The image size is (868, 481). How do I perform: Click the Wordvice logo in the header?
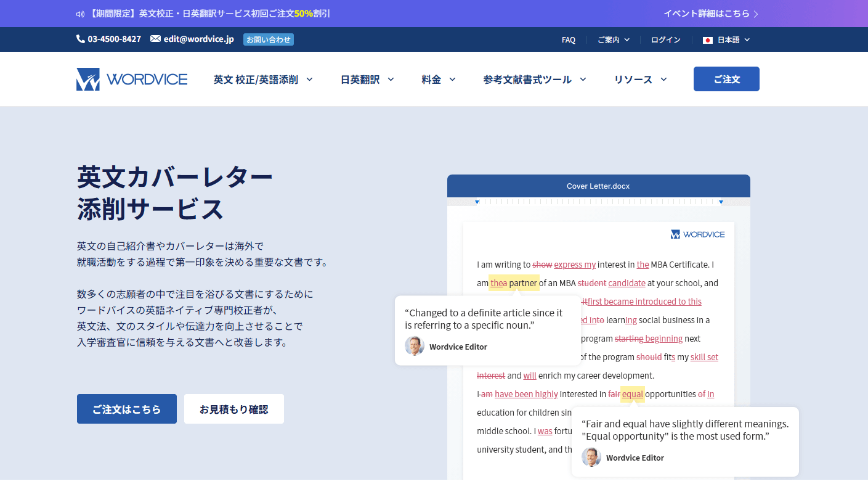click(x=132, y=79)
